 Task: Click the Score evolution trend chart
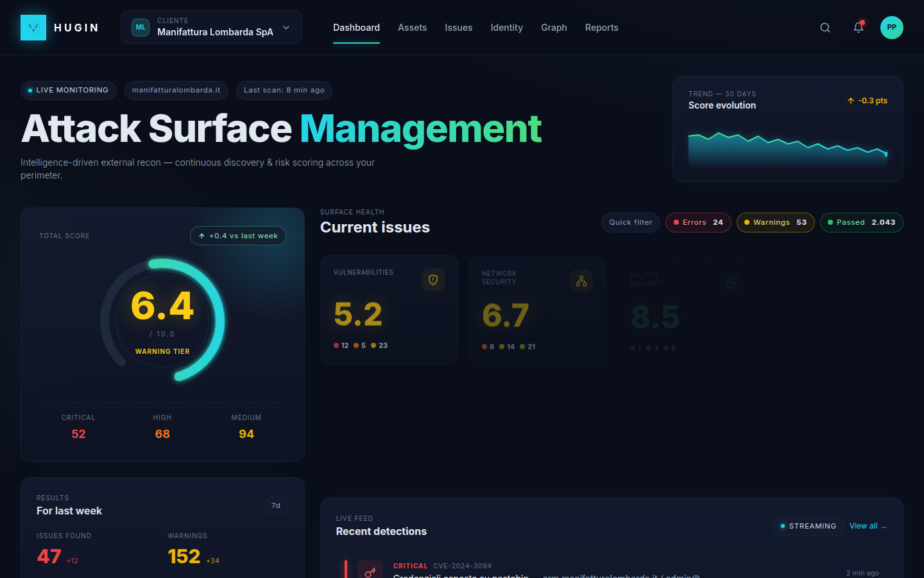(788, 150)
